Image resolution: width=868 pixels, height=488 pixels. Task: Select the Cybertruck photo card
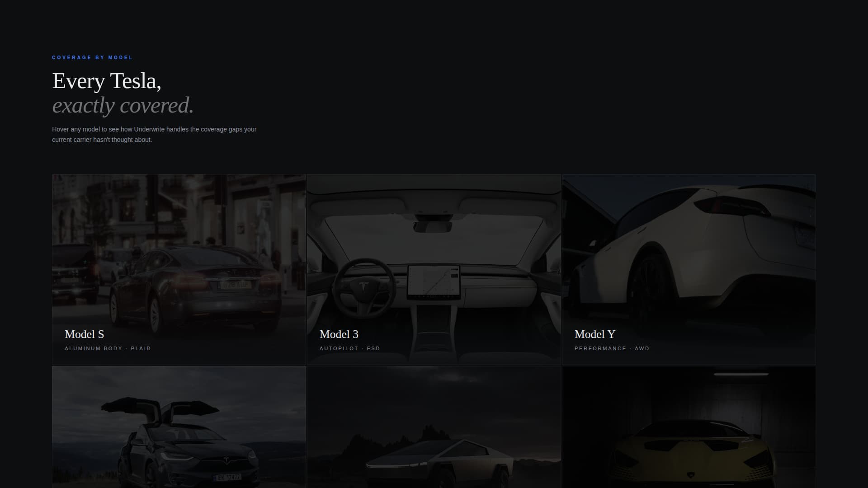coord(434,427)
